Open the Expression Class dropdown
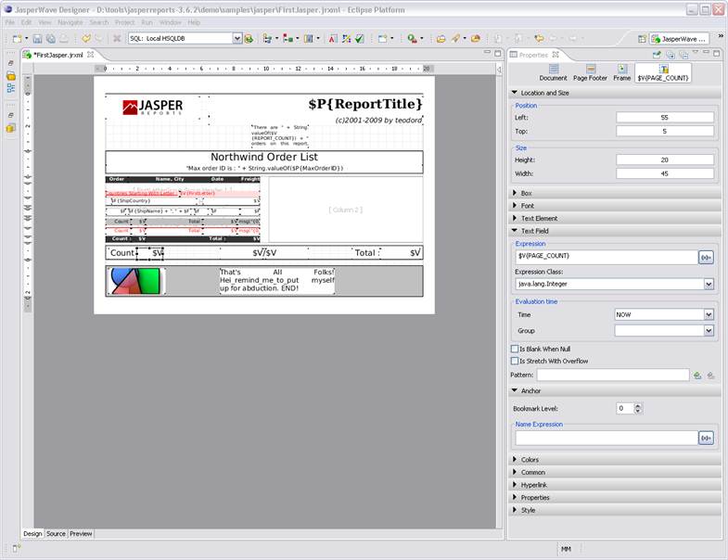Viewport: 728px width, 560px height. pyautogui.click(x=709, y=285)
